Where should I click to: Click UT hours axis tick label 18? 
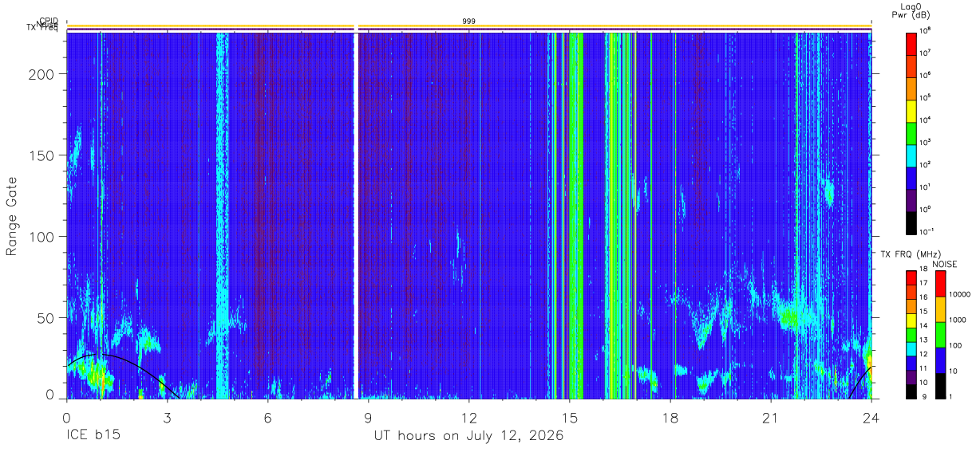(x=670, y=418)
